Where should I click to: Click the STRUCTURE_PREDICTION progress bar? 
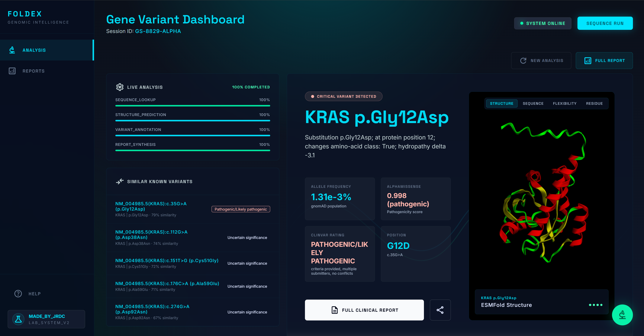coord(193,121)
